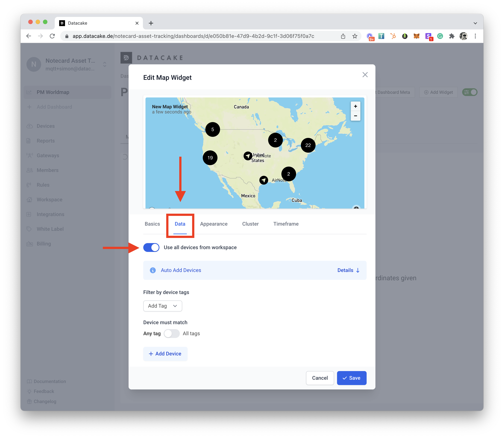Open the Documentation link
The height and width of the screenshot is (438, 504).
46,382
